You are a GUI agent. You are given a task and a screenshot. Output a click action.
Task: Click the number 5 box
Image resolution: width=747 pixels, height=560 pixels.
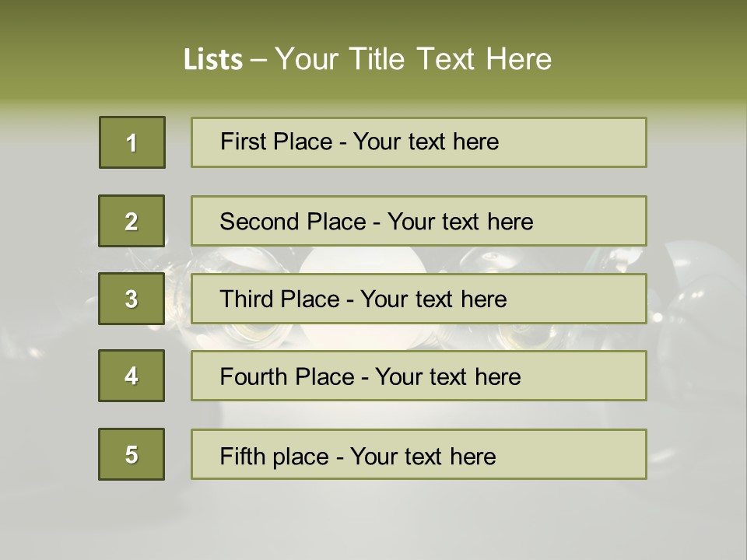132,454
